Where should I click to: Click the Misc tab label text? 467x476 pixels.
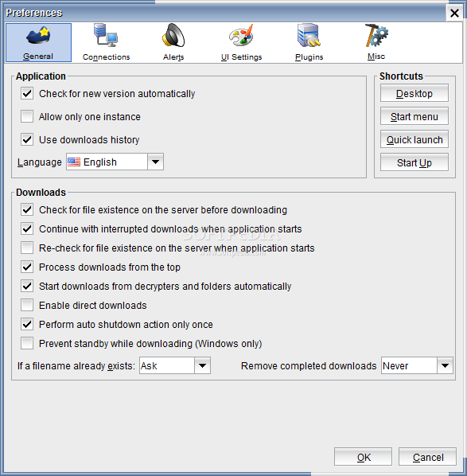(376, 57)
